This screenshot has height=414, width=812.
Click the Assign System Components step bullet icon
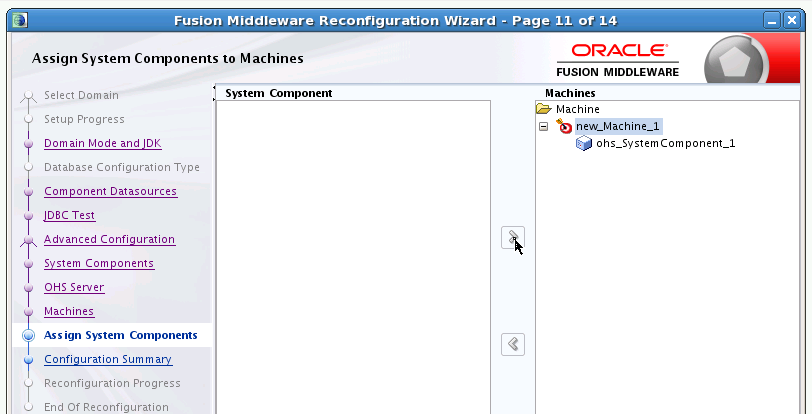(28, 336)
